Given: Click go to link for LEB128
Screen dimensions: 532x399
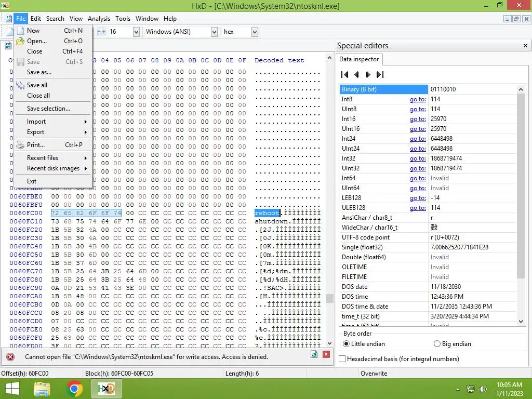Looking at the screenshot, I should click(x=418, y=198).
